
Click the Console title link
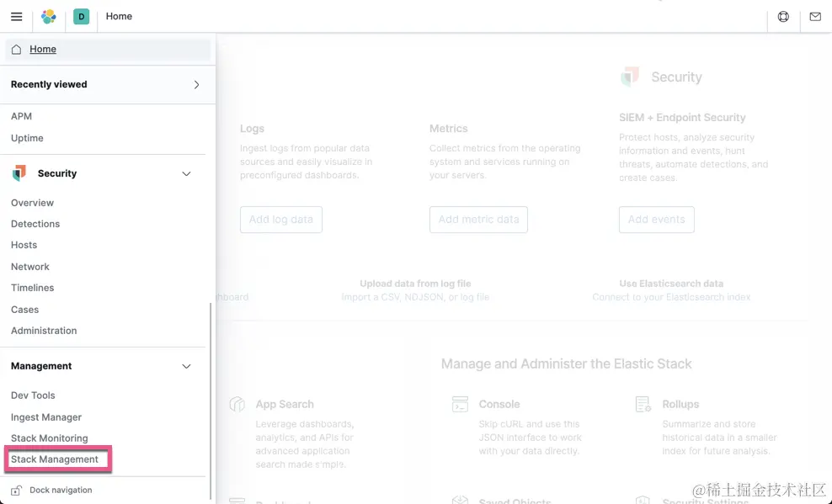click(x=499, y=405)
